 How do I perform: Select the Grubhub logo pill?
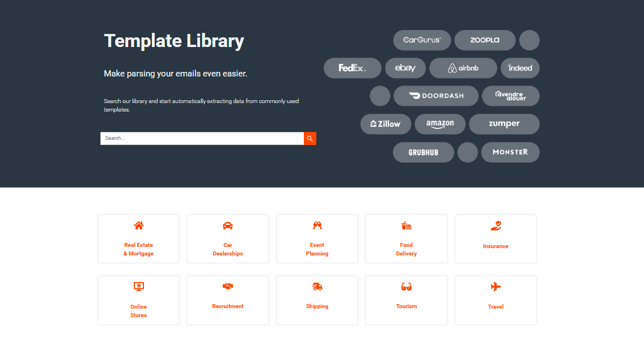click(423, 152)
